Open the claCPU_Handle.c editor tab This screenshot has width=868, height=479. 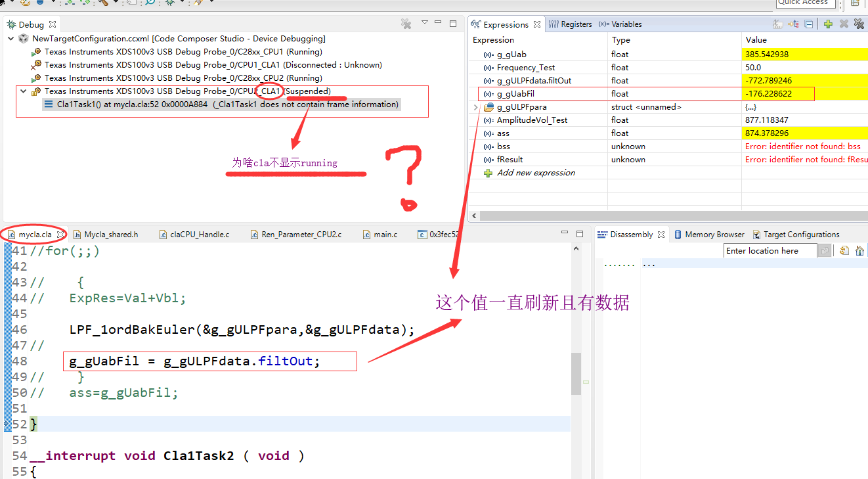194,235
